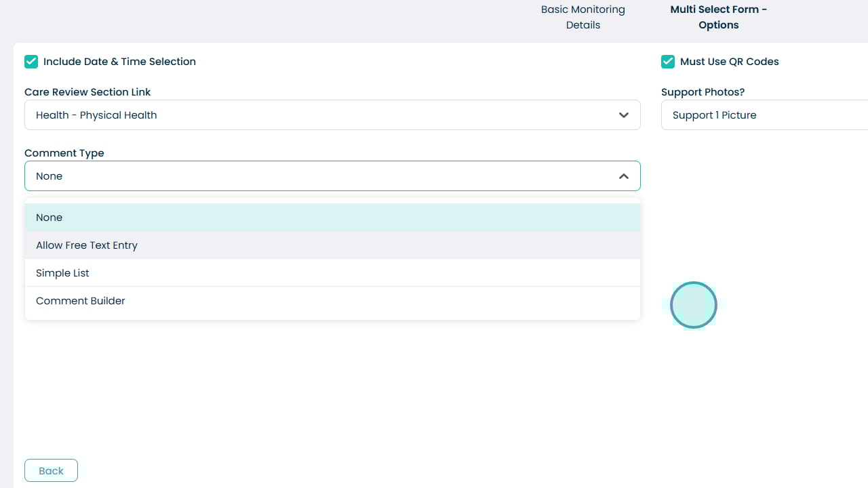Click the teal circular pointer indicator
This screenshot has width=868, height=488.
pos(693,305)
